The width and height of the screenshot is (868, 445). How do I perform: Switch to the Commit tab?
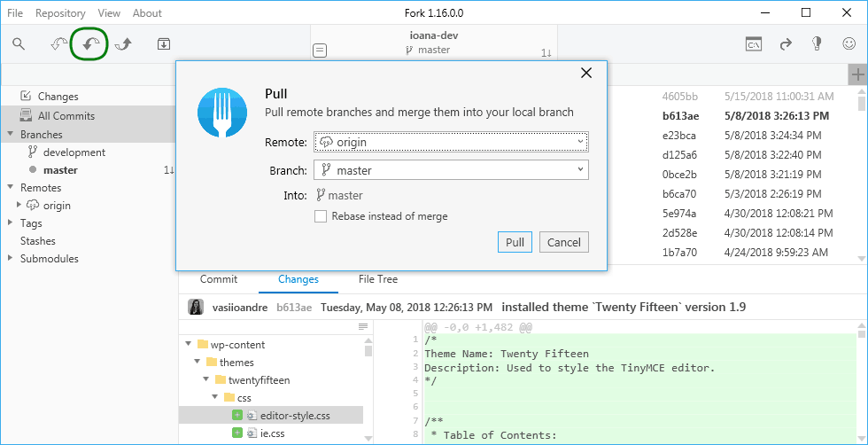pos(219,279)
